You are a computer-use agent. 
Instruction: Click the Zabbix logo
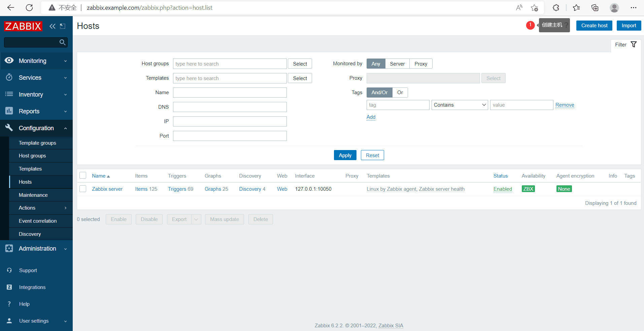tap(23, 26)
